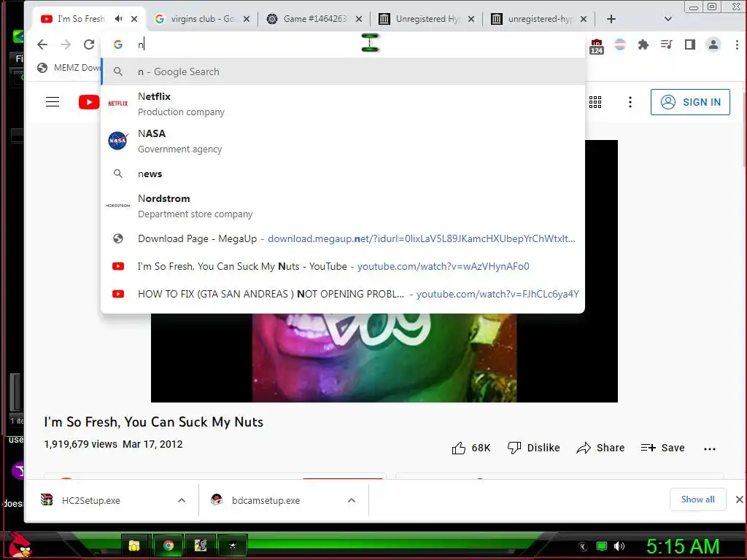747x560 pixels.
Task: Choose the Netflix production company suggestion
Action: click(343, 104)
